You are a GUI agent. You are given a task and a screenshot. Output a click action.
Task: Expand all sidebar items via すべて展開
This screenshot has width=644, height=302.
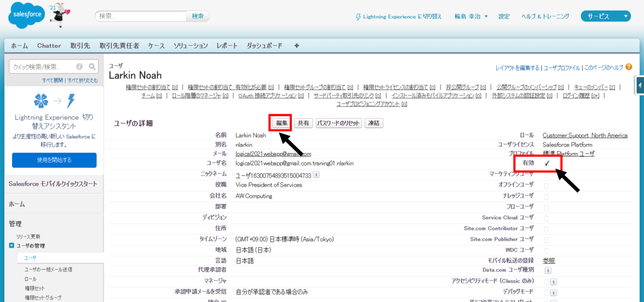pyautogui.click(x=53, y=80)
